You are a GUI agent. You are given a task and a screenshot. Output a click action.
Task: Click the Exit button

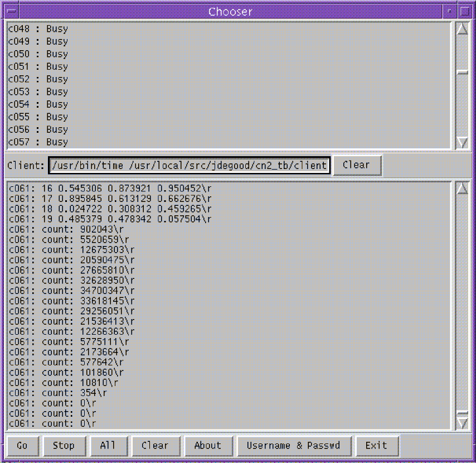(376, 445)
